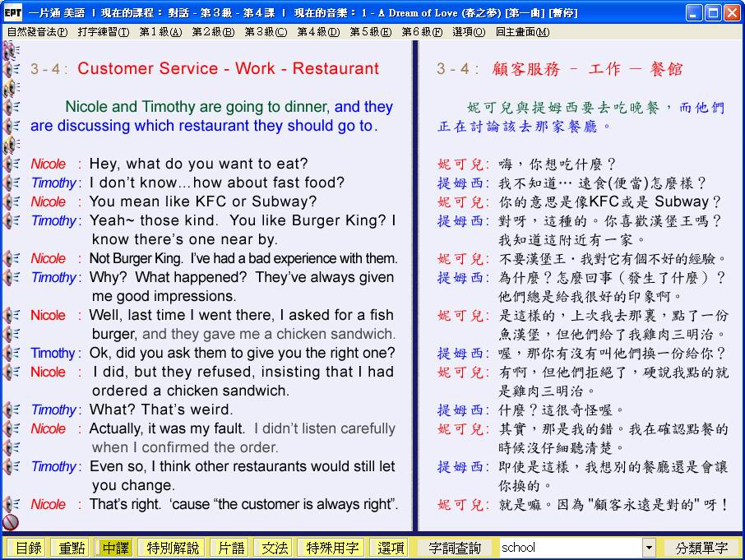The width and height of the screenshot is (745, 560).
Task: Click speaker icon beside 'Hey, what do you want to eat?'
Action: coord(11,164)
